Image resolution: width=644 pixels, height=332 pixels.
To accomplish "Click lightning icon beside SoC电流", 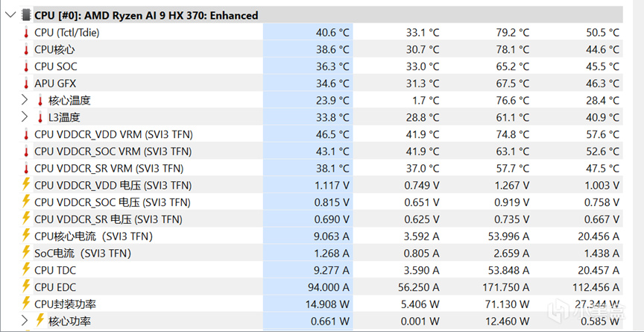I will [x=26, y=252].
